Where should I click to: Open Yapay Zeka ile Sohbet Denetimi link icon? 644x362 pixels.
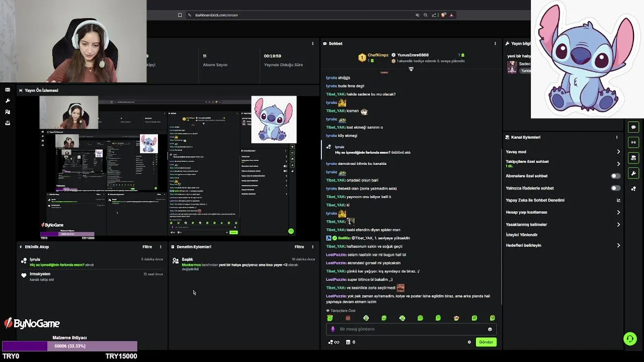618,200
